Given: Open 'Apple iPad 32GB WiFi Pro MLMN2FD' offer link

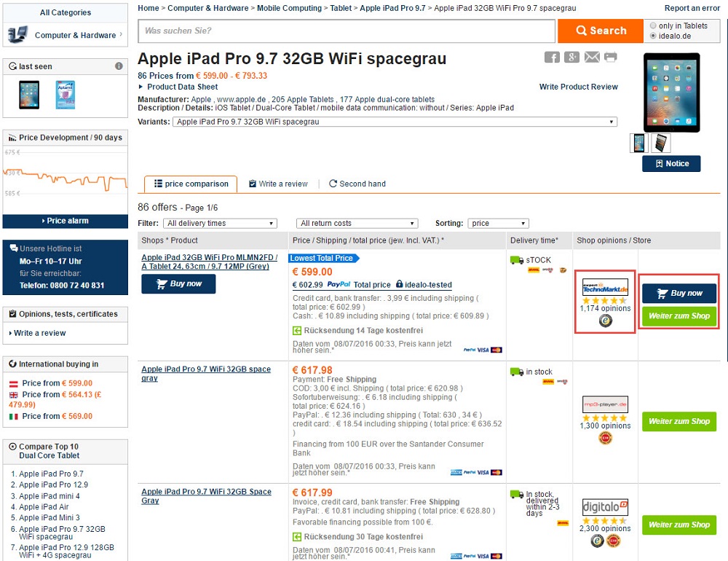Looking at the screenshot, I should [210, 262].
